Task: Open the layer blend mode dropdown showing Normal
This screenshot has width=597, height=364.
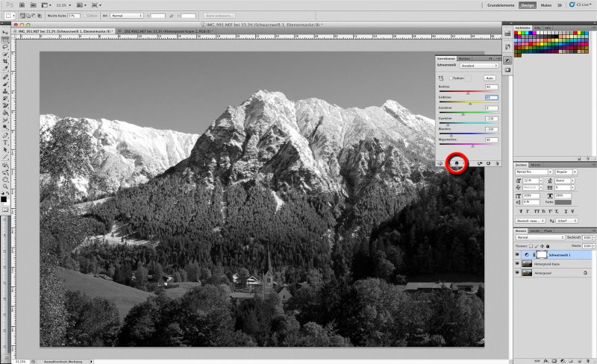Action: coord(539,237)
